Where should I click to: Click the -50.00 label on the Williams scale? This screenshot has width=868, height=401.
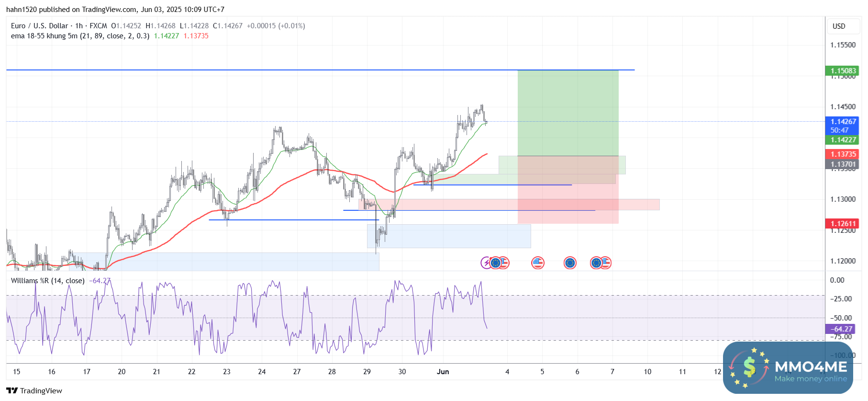tap(841, 318)
